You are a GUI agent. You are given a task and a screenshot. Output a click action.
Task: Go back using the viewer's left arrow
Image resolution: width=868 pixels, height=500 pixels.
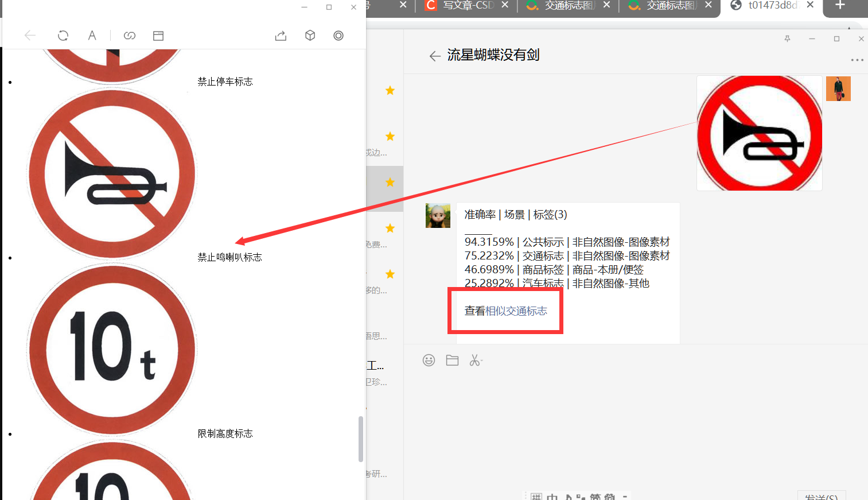pyautogui.click(x=30, y=36)
